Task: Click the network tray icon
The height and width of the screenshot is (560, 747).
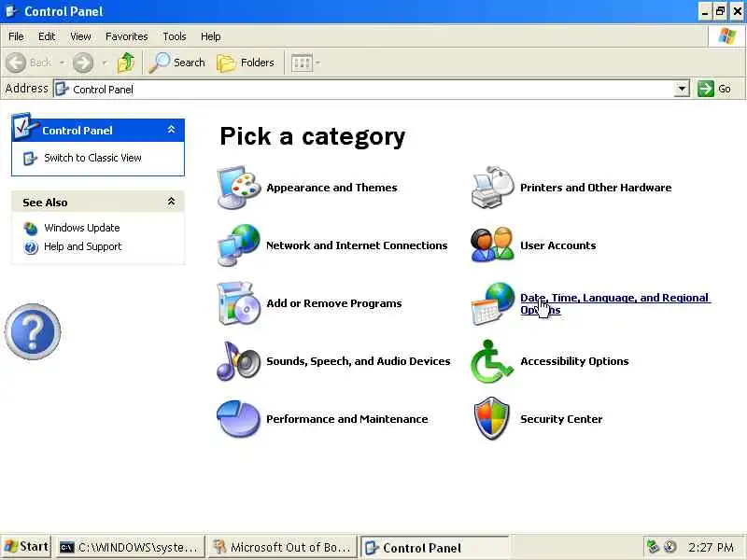Action: [x=653, y=547]
